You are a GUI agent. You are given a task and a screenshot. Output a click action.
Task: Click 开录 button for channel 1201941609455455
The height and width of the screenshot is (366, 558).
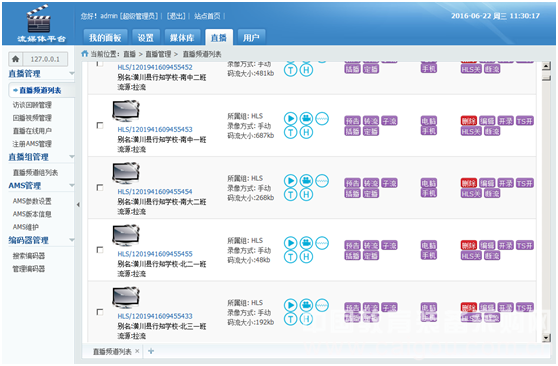pyautogui.click(x=505, y=246)
